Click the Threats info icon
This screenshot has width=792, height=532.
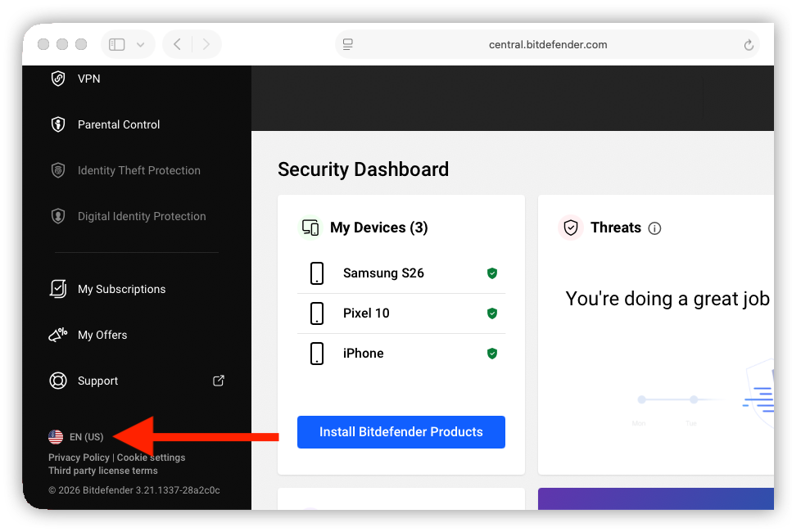point(654,228)
